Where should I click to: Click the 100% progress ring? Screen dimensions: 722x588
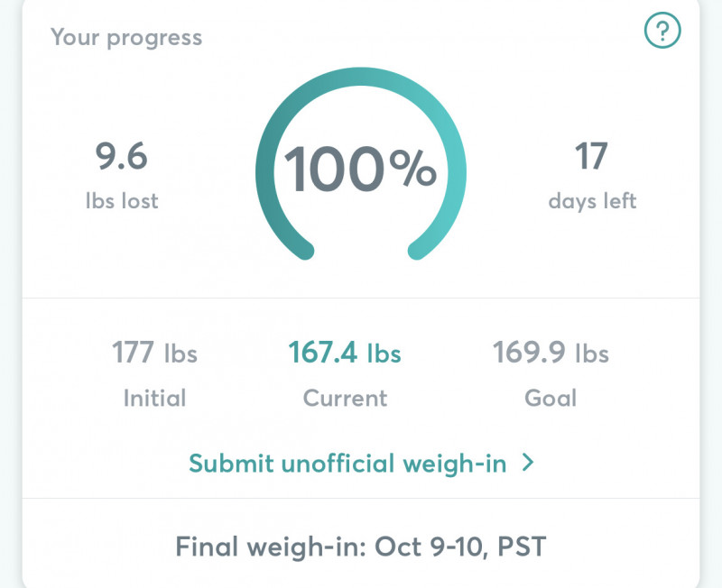(361, 169)
